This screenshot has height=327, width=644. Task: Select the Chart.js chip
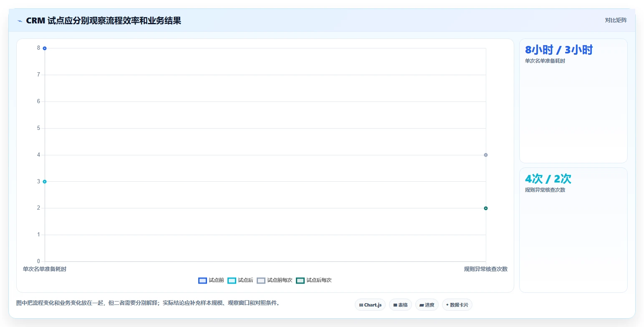[370, 305]
